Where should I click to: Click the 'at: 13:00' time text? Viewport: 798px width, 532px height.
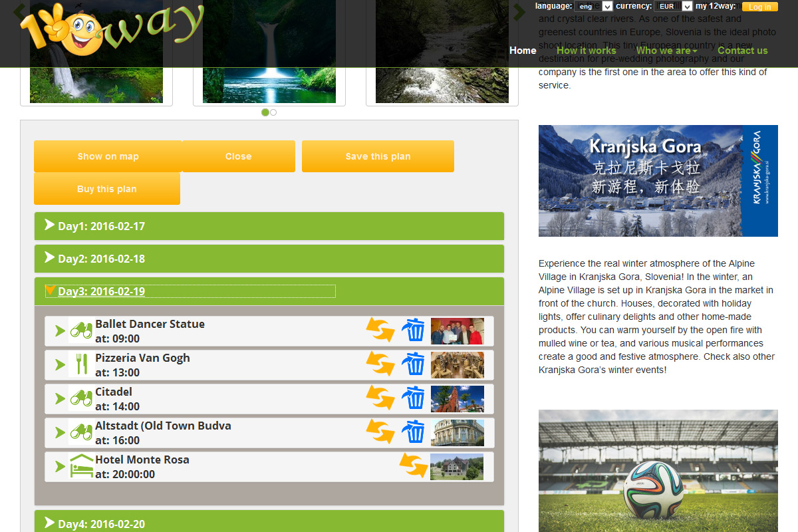(x=117, y=373)
